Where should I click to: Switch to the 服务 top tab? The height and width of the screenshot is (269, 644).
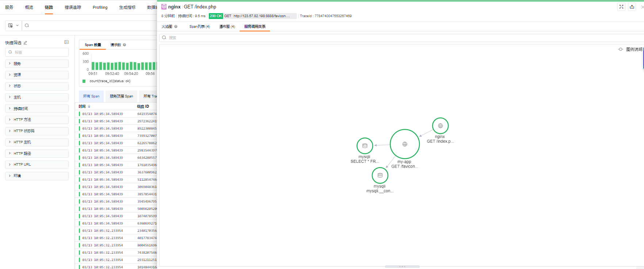[x=9, y=7]
